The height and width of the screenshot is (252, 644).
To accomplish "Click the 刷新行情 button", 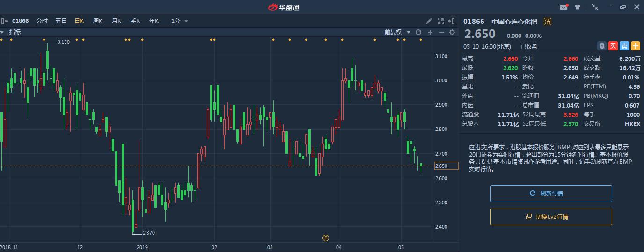I will (x=551, y=194).
